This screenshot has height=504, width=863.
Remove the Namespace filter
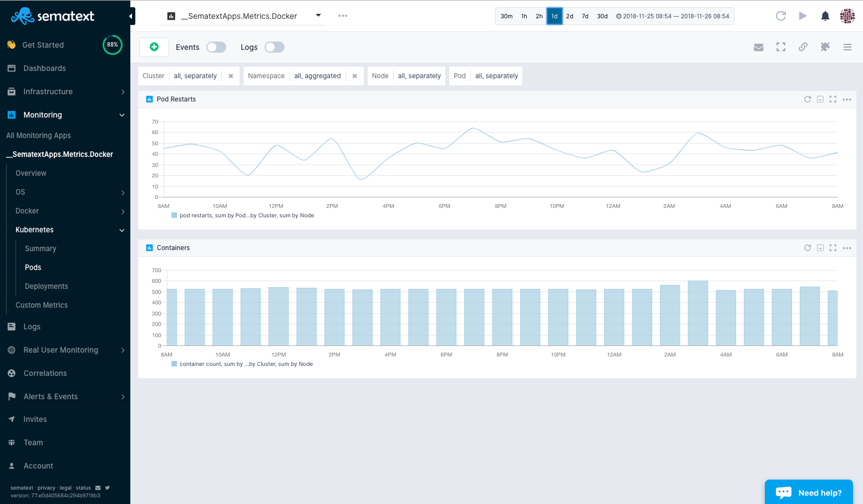point(354,76)
